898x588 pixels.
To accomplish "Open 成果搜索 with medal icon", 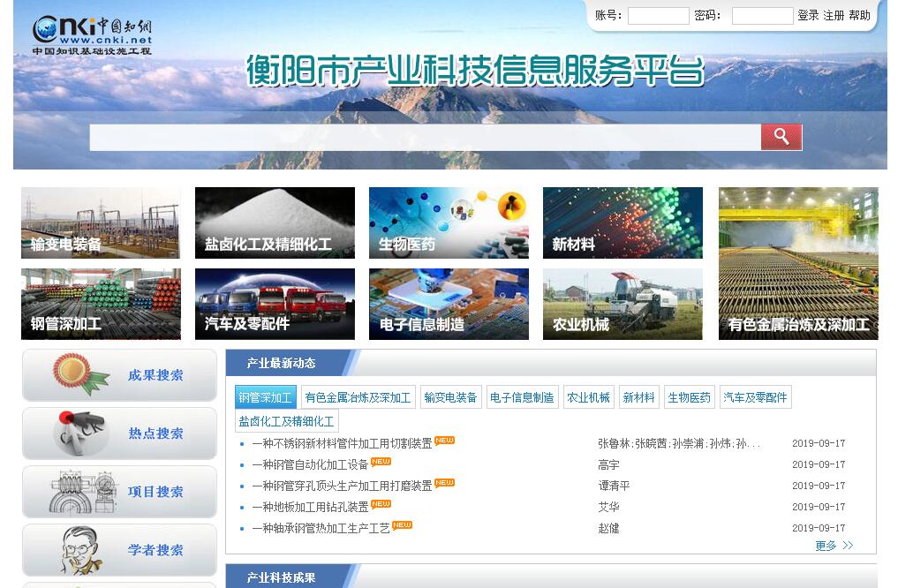I will tap(119, 375).
